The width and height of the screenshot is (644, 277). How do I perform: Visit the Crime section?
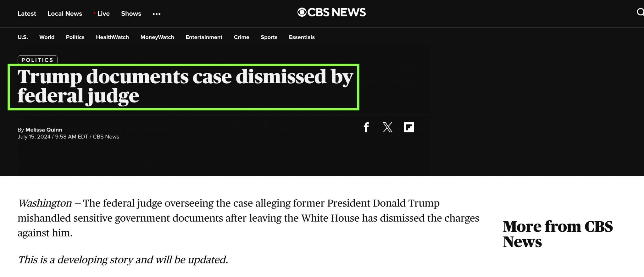[241, 37]
